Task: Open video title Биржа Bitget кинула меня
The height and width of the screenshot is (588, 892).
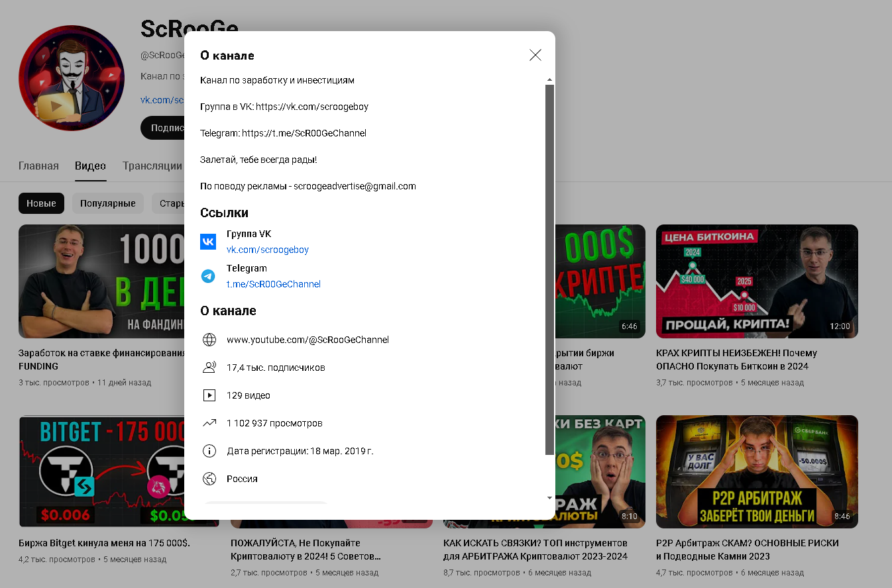Action: click(104, 543)
